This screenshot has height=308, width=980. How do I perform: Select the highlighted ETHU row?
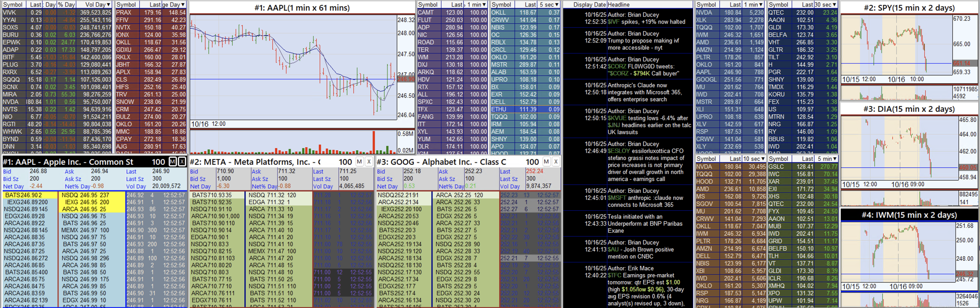coord(525,109)
